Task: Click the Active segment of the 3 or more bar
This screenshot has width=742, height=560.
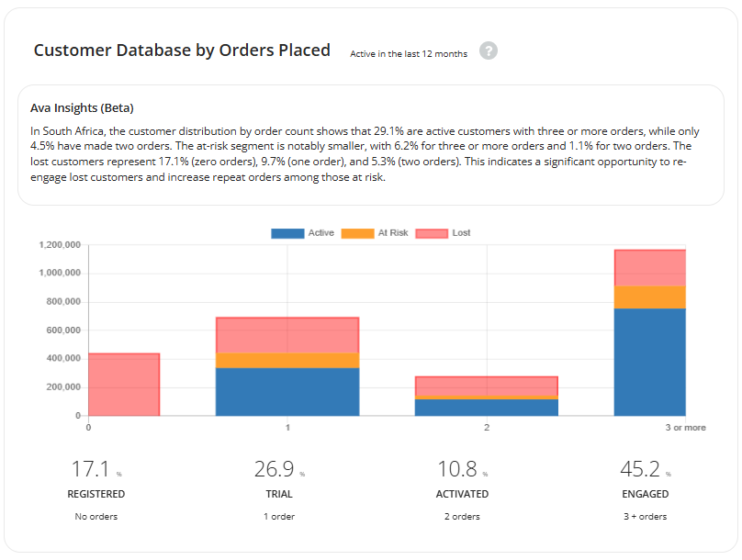Action: (649, 362)
